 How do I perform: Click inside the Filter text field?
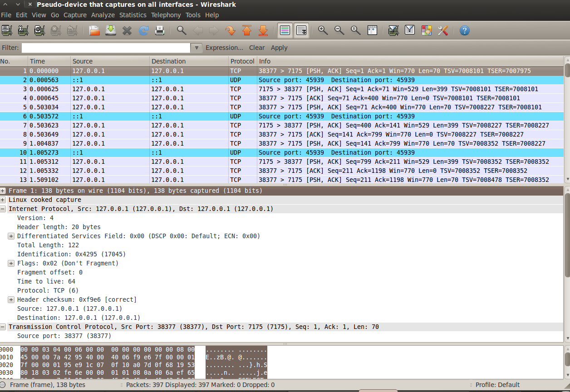106,48
